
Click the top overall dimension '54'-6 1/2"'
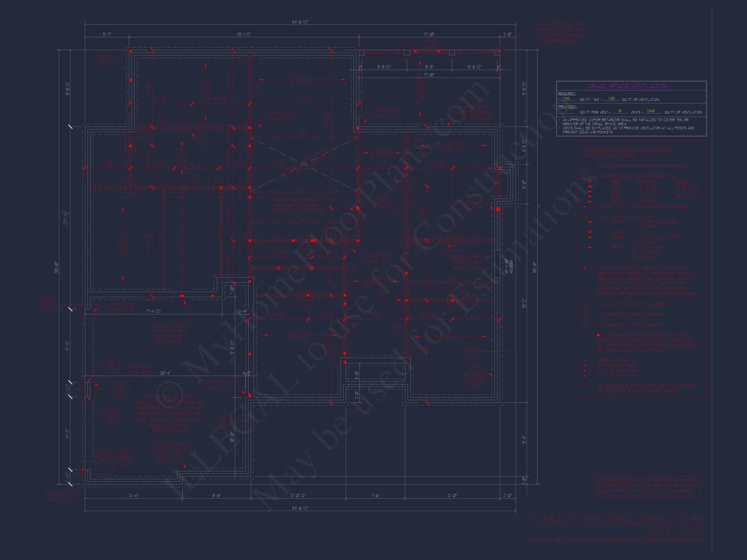(300, 22)
